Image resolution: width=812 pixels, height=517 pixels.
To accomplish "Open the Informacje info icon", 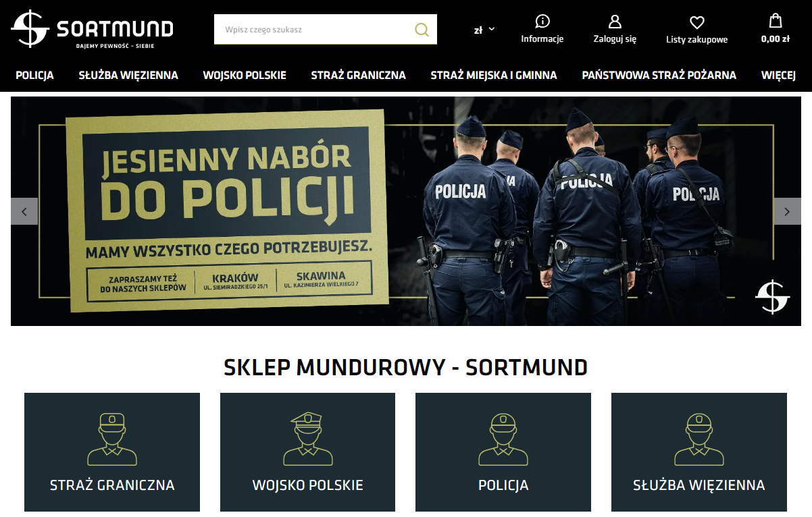I will pyautogui.click(x=542, y=21).
